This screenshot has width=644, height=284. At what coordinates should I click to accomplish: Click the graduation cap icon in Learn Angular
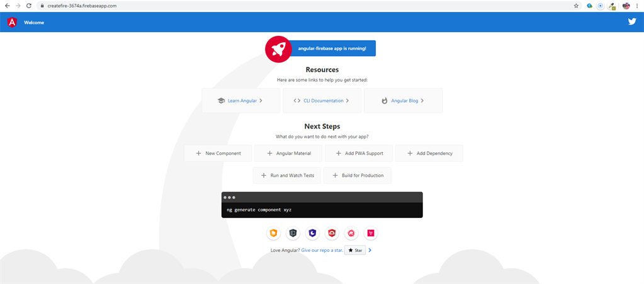[221, 101]
